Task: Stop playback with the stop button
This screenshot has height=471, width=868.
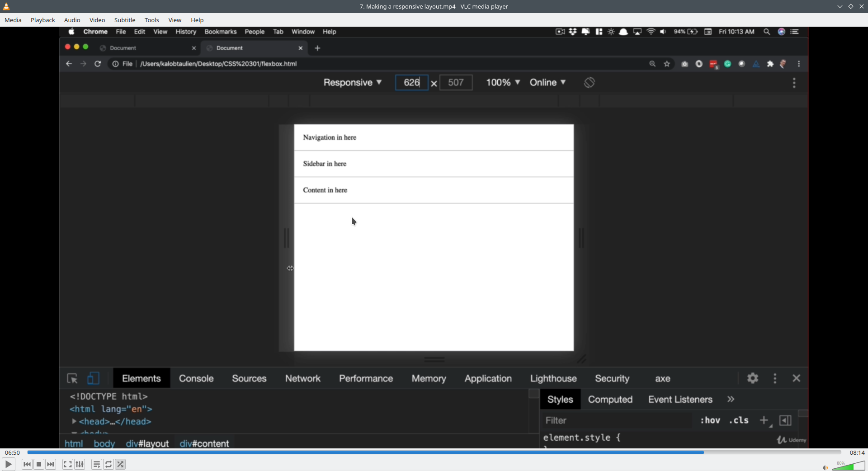Action: tap(39, 464)
